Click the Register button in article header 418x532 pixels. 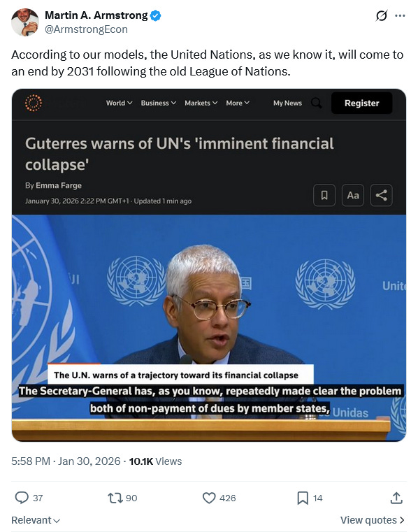361,103
